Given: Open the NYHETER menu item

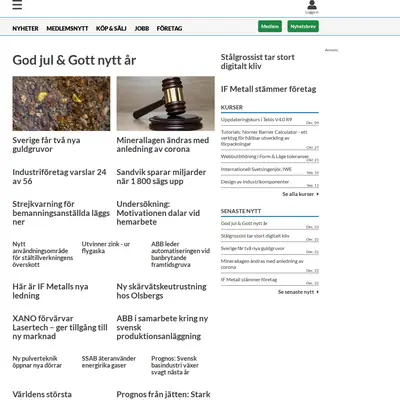Looking at the screenshot, I should pos(25,29).
